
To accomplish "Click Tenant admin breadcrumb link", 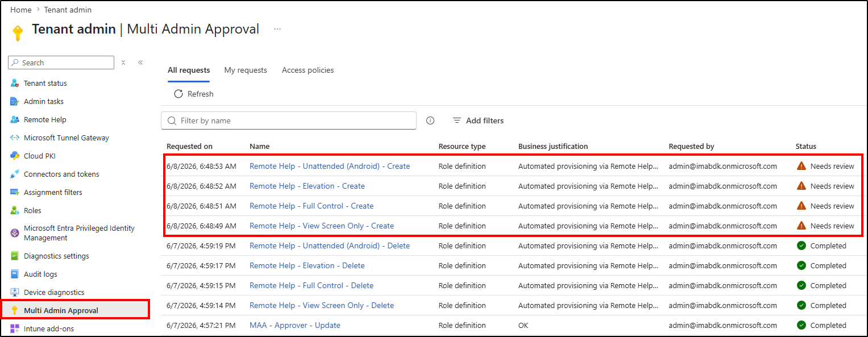I will click(x=68, y=10).
